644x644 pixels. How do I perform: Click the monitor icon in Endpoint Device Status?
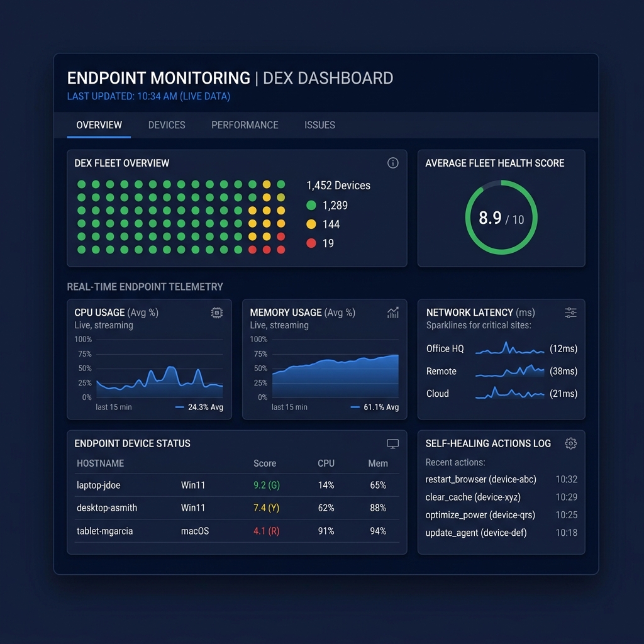(392, 443)
